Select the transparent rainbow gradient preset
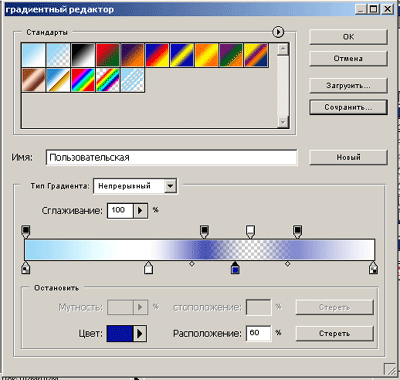The image size is (400, 380). click(108, 80)
